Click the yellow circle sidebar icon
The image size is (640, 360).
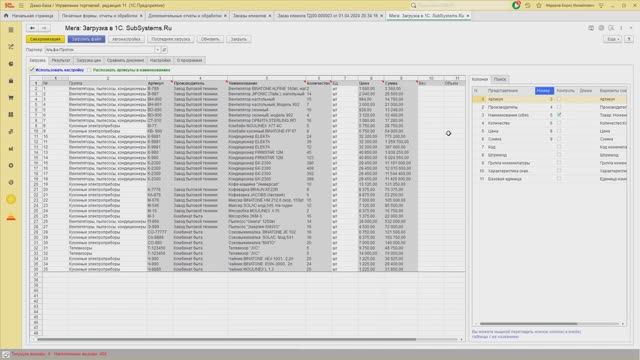(x=11, y=199)
